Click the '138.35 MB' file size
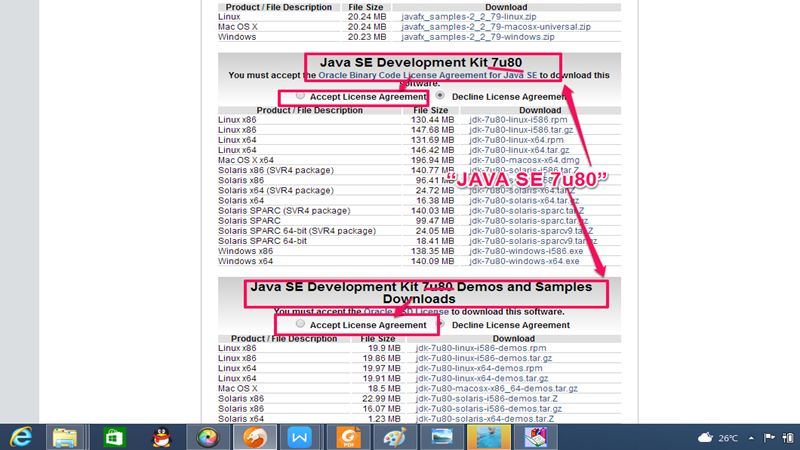This screenshot has width=800, height=450. coord(433,251)
